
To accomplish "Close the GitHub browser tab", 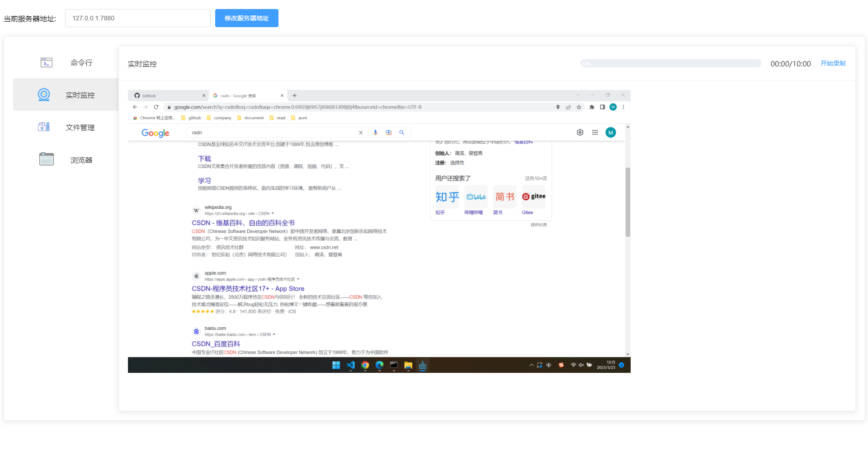I will click(x=203, y=95).
